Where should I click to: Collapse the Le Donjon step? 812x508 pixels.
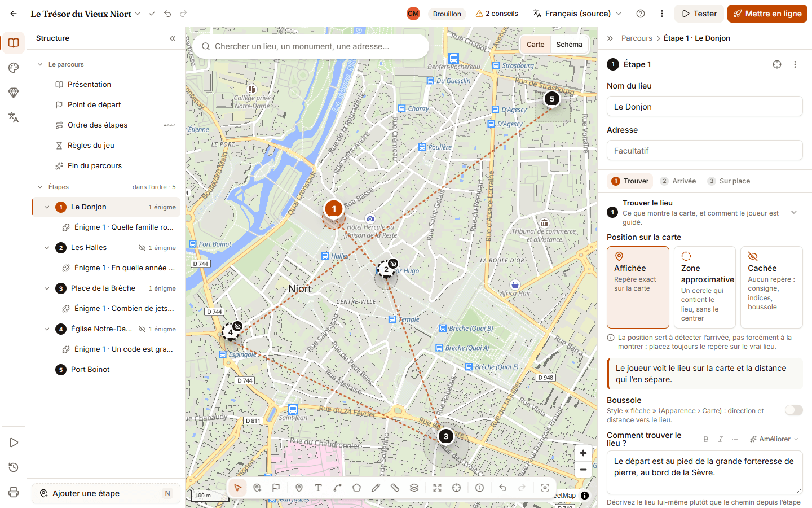click(x=47, y=207)
